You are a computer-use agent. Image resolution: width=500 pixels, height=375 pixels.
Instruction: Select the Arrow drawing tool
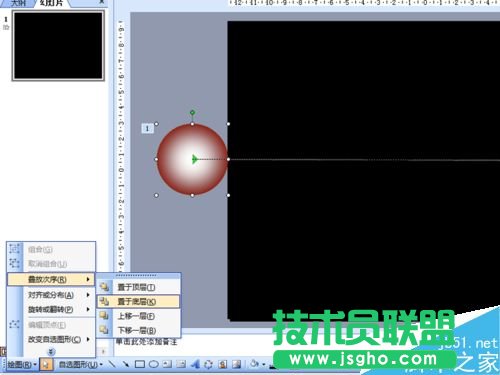[x=126, y=364]
